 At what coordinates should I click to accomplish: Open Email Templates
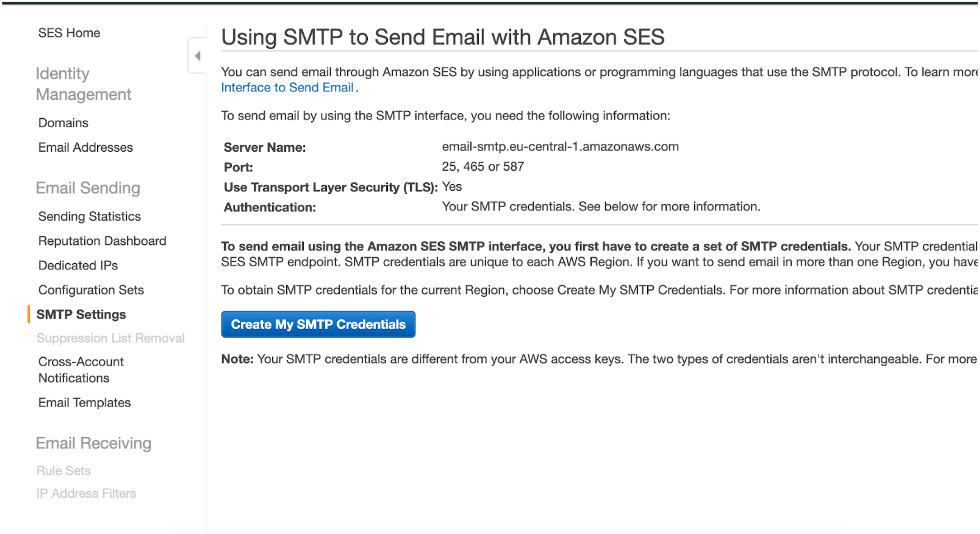pyautogui.click(x=84, y=403)
